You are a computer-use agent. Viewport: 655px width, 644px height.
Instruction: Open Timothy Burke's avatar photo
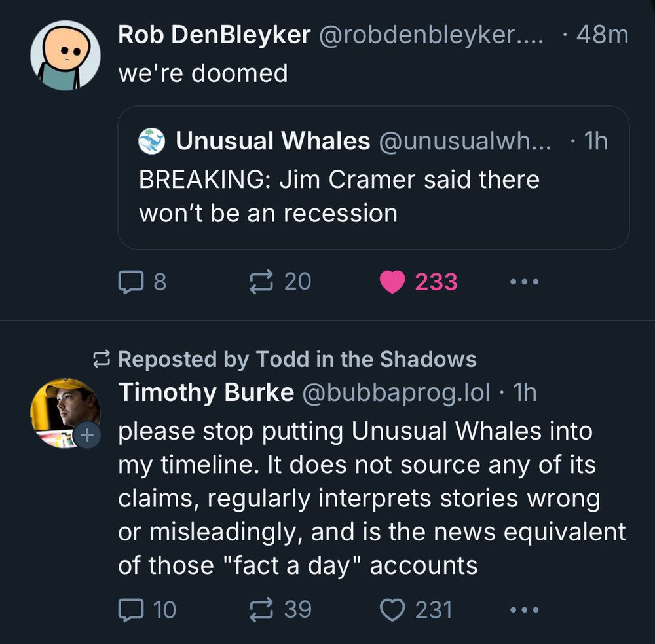tap(63, 411)
